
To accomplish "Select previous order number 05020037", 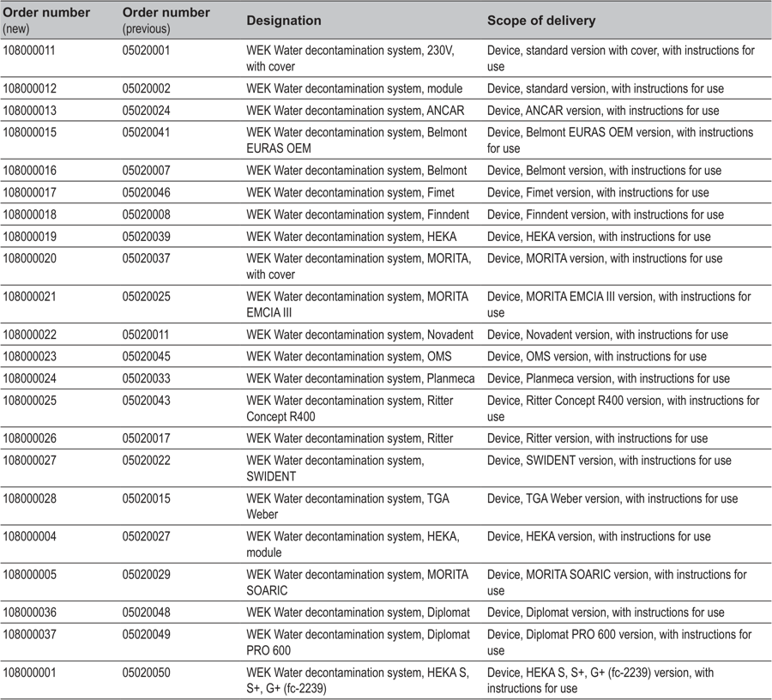I will tap(146, 258).
